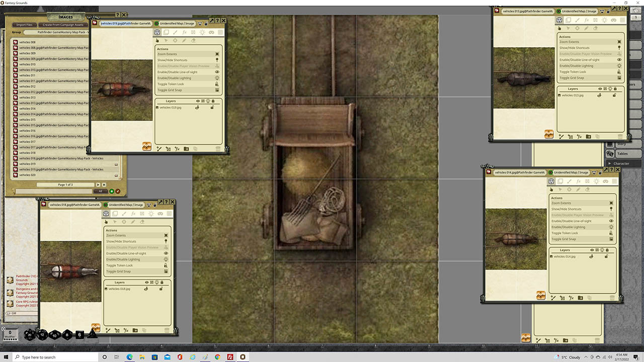Open the Story sidebar tab
Image resolution: width=644 pixels, height=362 pixels.
point(622,144)
